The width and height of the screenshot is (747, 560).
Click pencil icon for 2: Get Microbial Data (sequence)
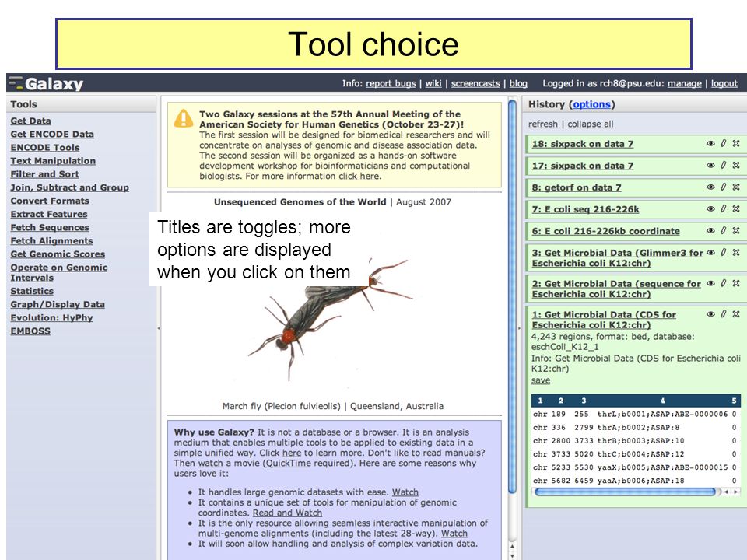724,283
